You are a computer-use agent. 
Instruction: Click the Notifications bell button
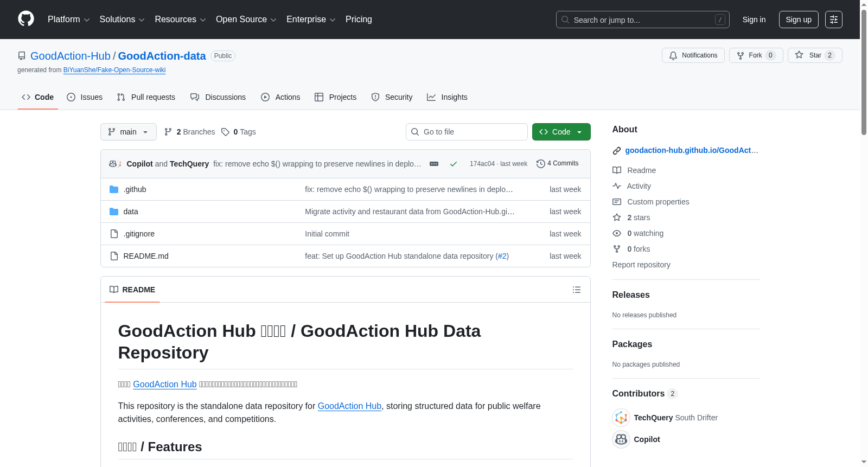coord(693,55)
